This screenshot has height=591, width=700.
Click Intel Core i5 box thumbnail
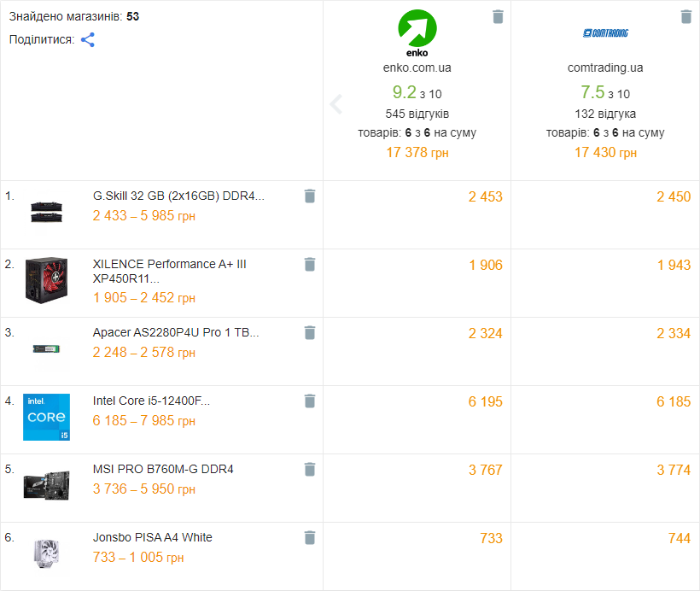pyautogui.click(x=46, y=418)
